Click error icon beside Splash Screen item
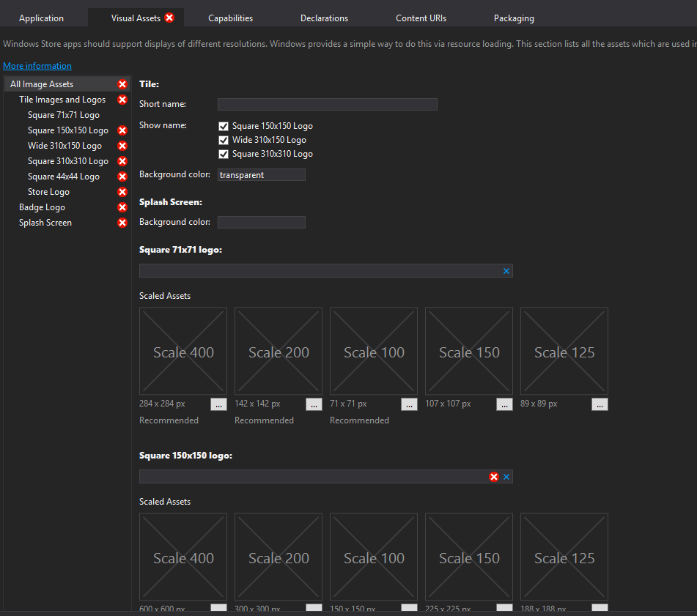Screen dimensions: 697x616 (x=122, y=223)
